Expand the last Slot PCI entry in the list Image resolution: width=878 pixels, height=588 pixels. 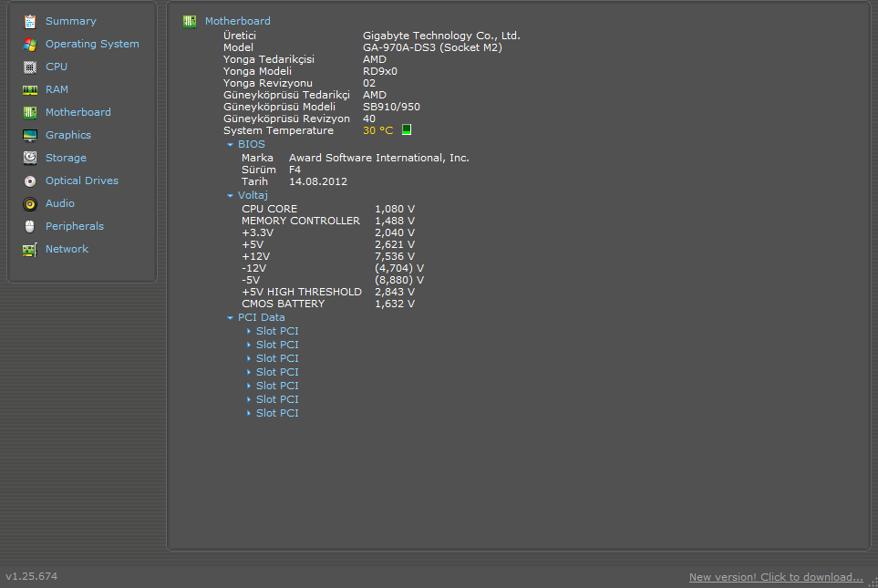pyautogui.click(x=249, y=413)
